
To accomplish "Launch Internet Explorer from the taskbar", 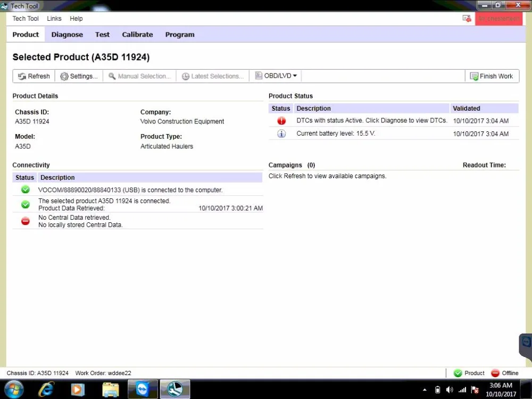I will [x=46, y=389].
